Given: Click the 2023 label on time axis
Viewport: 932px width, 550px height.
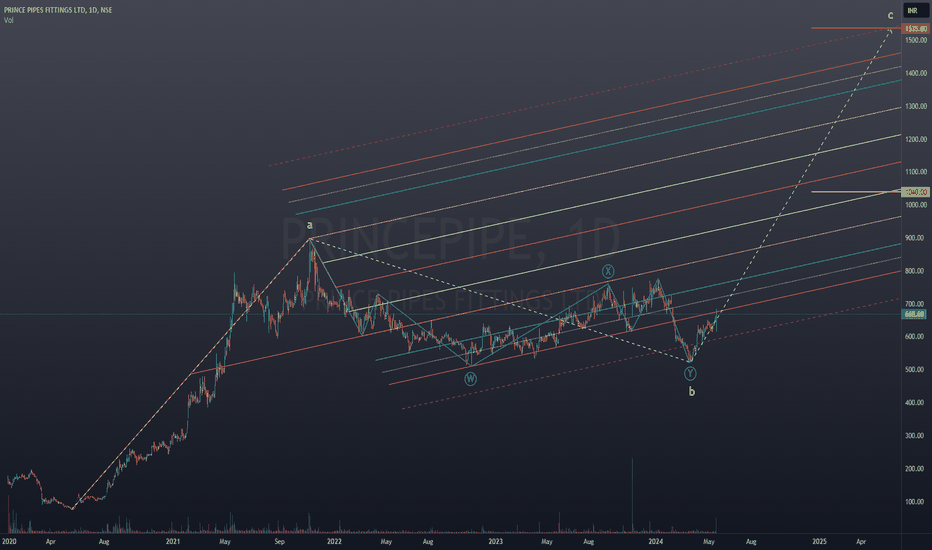Looking at the screenshot, I should pyautogui.click(x=495, y=542).
